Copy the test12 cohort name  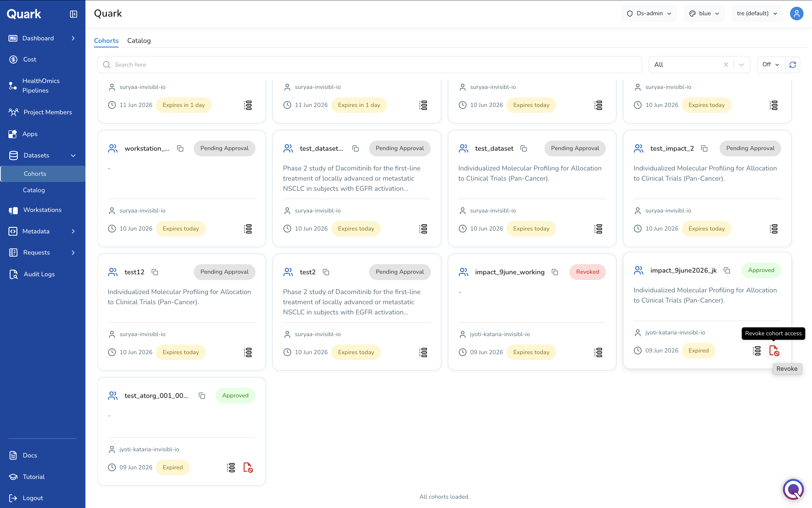click(155, 272)
